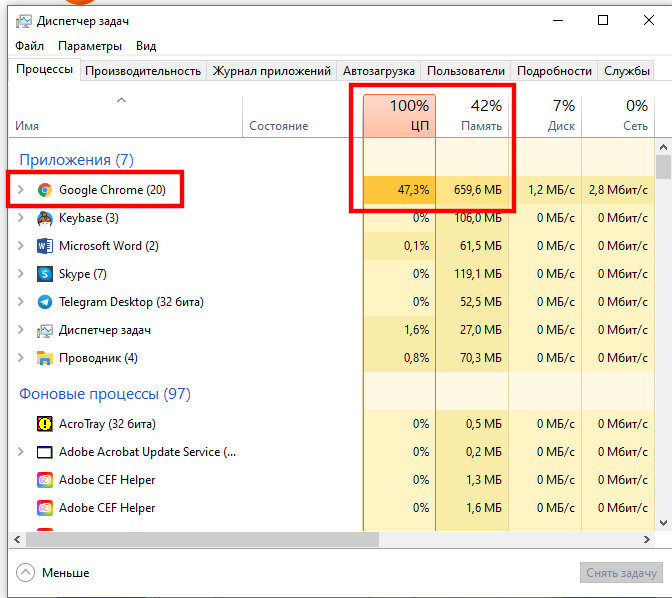Open the Параметры menu
672x598 pixels.
[90, 46]
